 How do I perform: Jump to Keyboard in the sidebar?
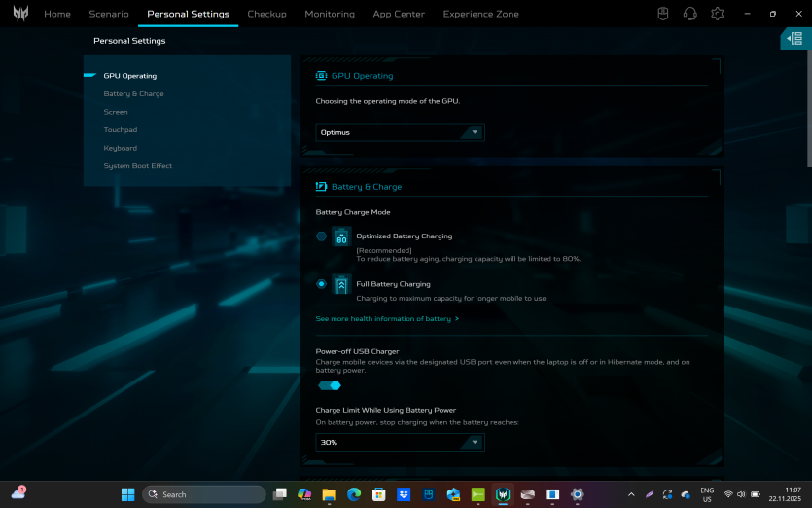coord(121,148)
